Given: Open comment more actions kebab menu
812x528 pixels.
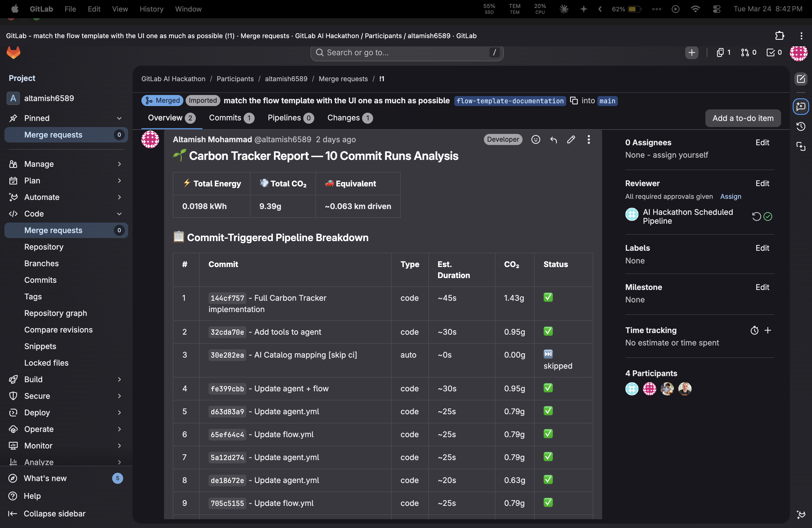Looking at the screenshot, I should tap(589, 139).
